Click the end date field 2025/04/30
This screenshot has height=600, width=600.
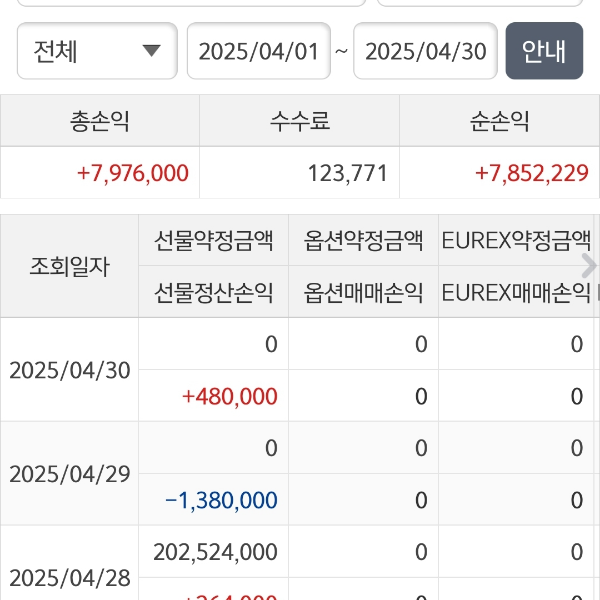pos(425,51)
